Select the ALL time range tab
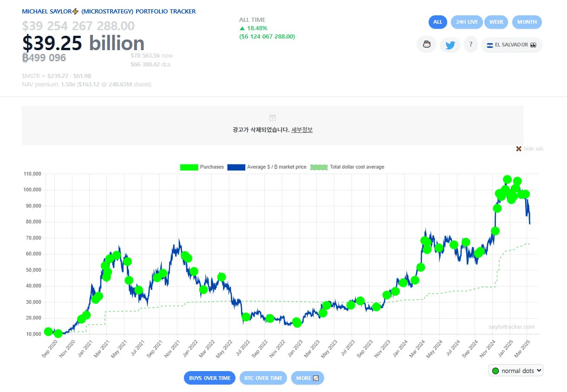The height and width of the screenshot is (392, 567). click(438, 22)
